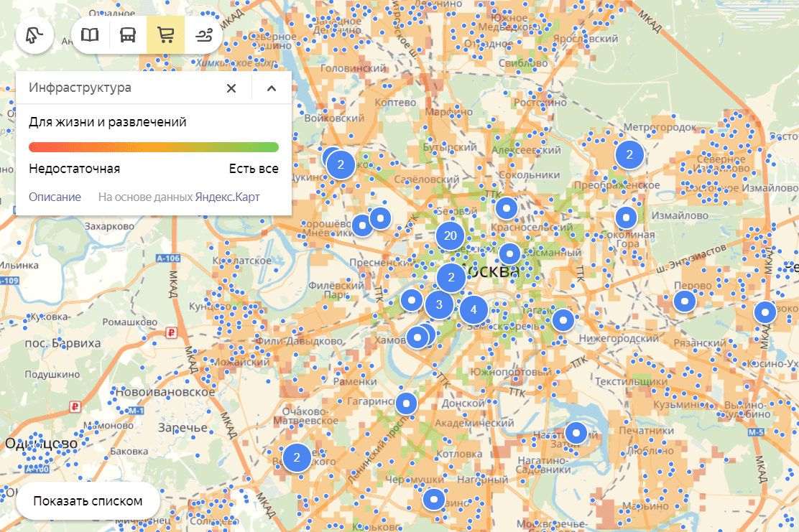Open the cluster marker labeled 4
799x532 pixels.
473,310
